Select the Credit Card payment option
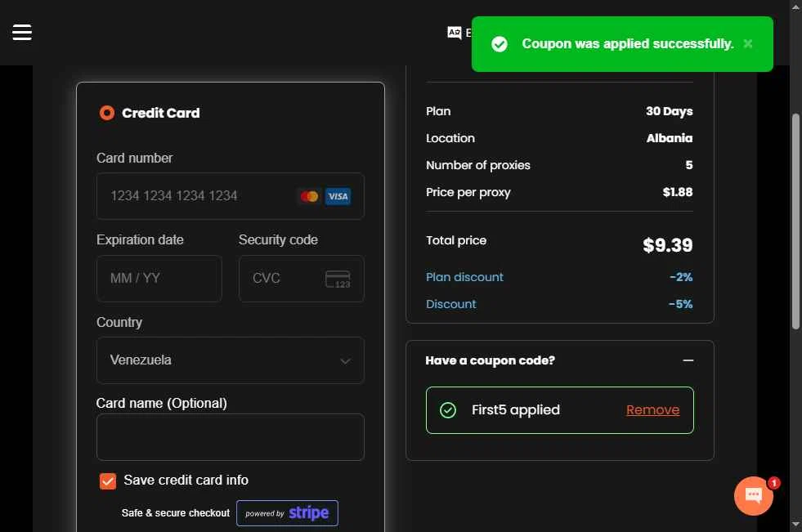 107,113
